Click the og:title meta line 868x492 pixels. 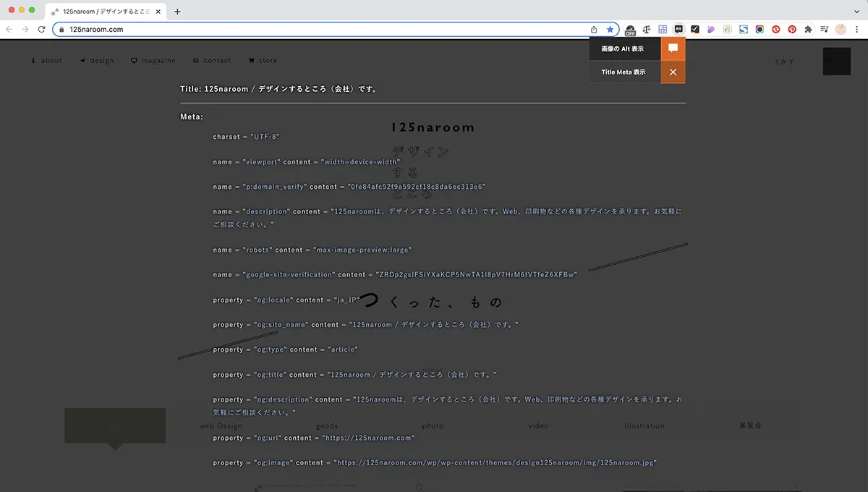tap(354, 375)
